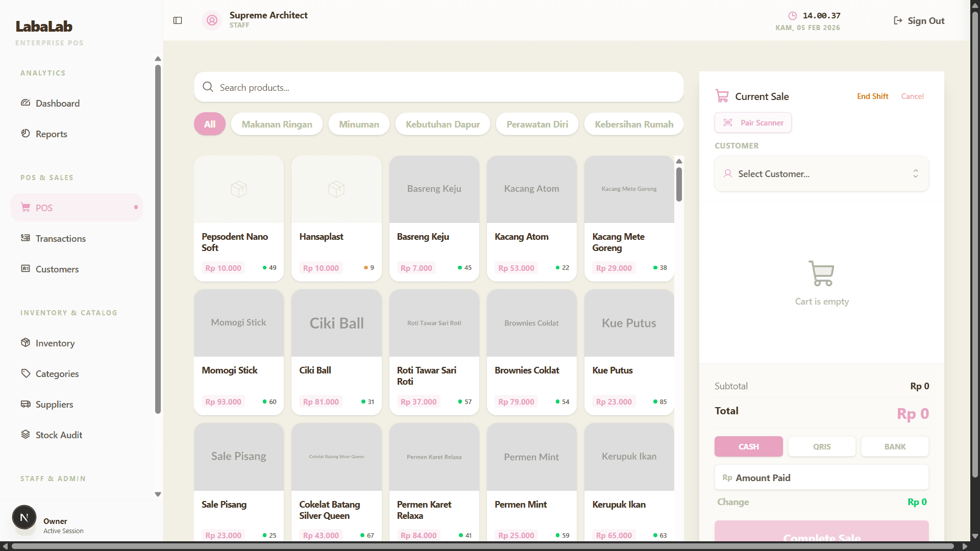The width and height of the screenshot is (980, 551).
Task: Select BANK payment method
Action: click(x=895, y=446)
